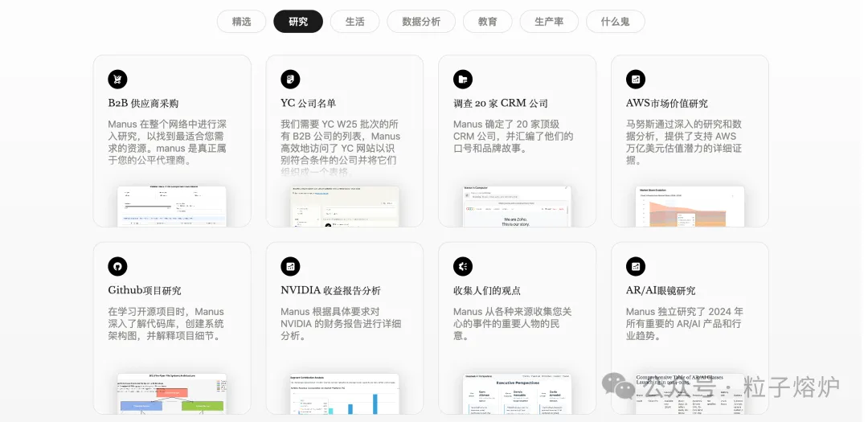This screenshot has width=868, height=422.
Task: Click description text starting Manus 独立研究了 2024 年
Action: [684, 323]
